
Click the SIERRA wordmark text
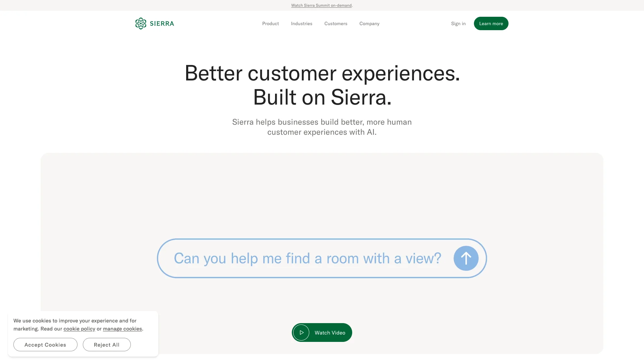tap(162, 23)
